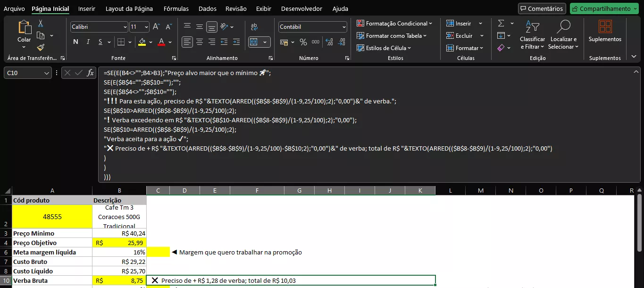Expand the Name Box C10 dropdown
This screenshot has width=644, height=288.
pos(47,73)
